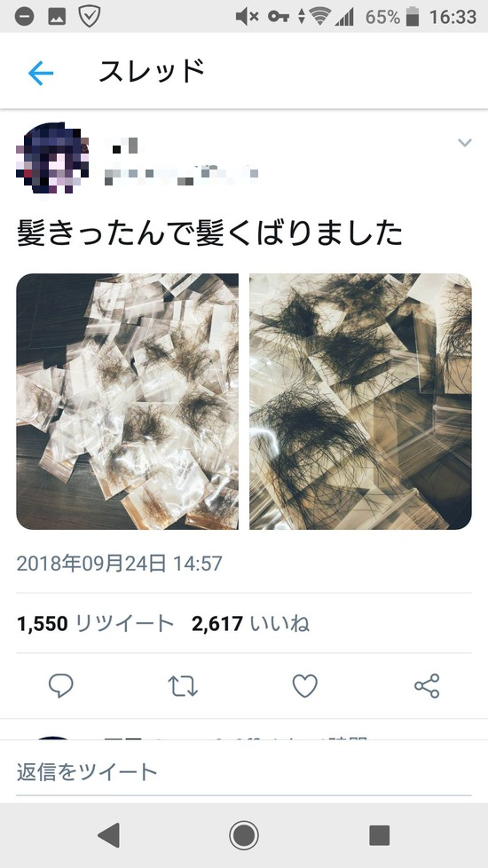Screen dimensions: 488x868
Task: Tap the reply speech bubble icon
Action: click(61, 686)
